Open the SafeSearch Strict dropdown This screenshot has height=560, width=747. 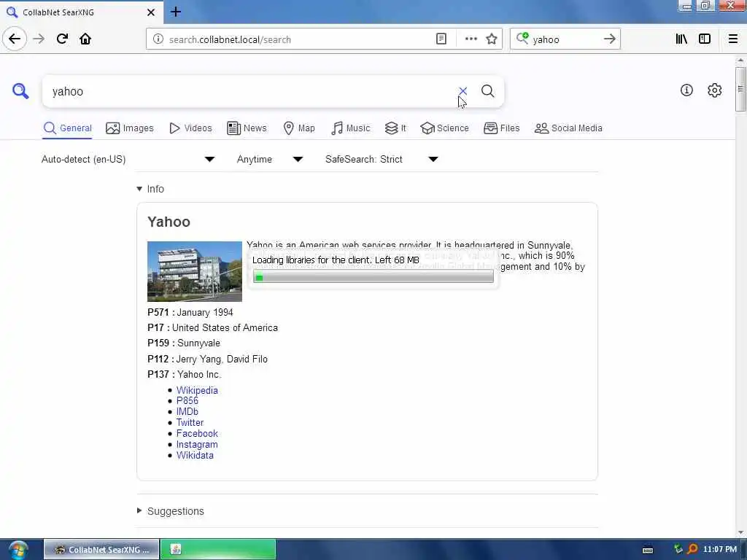[x=381, y=159]
